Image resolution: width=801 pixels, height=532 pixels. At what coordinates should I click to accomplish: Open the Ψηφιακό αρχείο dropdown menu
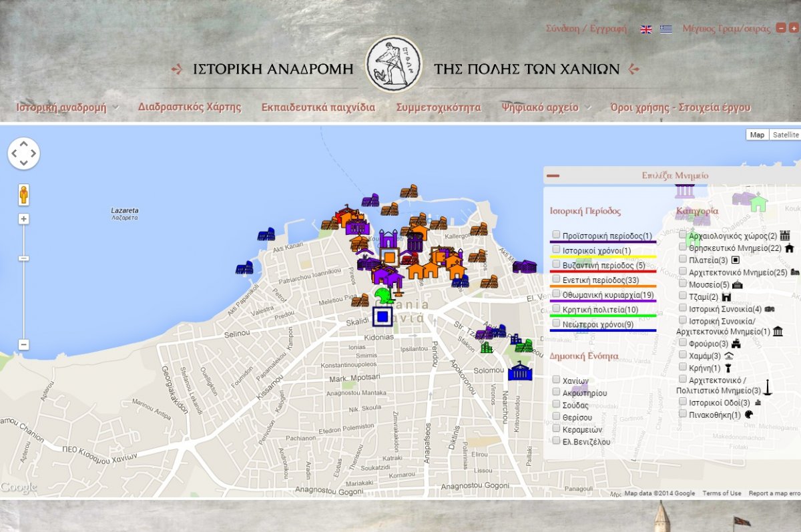[546, 107]
